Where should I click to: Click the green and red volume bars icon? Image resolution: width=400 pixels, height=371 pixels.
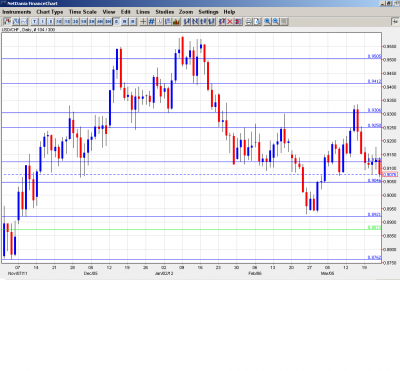(x=176, y=22)
